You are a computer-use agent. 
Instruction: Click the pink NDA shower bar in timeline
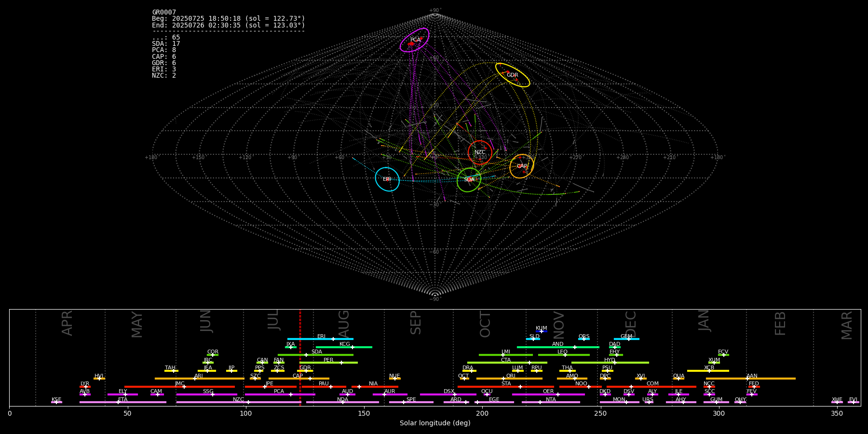pyautogui.click(x=342, y=402)
